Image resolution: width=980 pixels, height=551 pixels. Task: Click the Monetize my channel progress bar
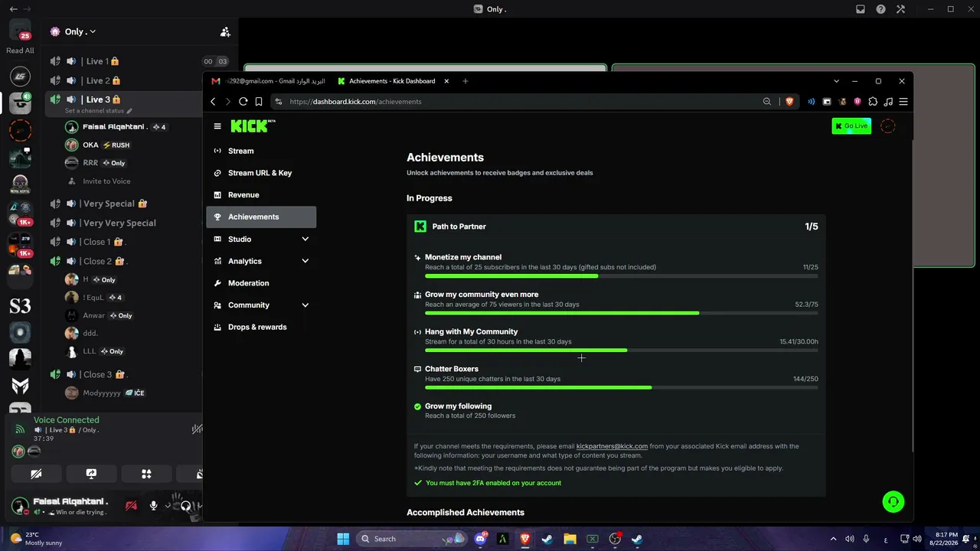pos(621,276)
